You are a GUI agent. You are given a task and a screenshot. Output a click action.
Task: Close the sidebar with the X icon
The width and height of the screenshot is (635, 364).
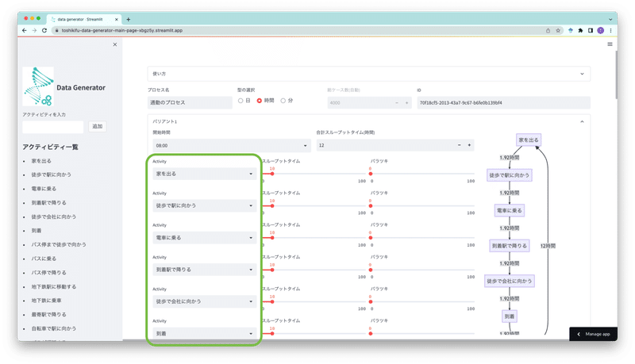coord(115,44)
